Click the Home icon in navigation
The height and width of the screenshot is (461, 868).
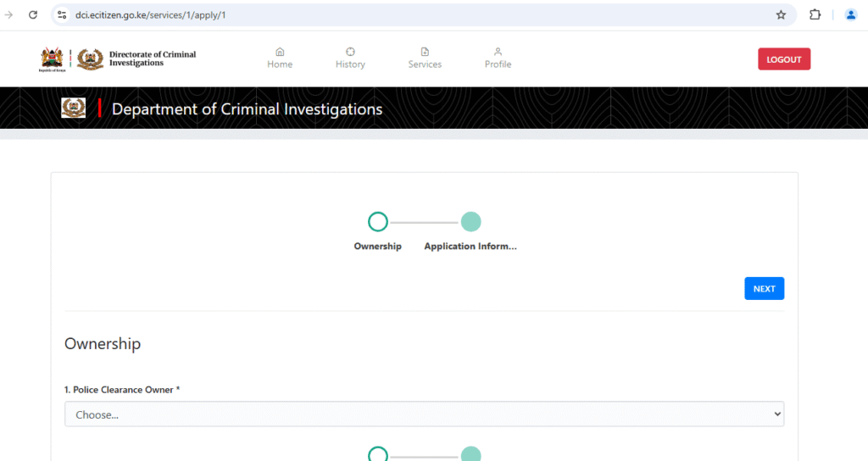pyautogui.click(x=280, y=52)
